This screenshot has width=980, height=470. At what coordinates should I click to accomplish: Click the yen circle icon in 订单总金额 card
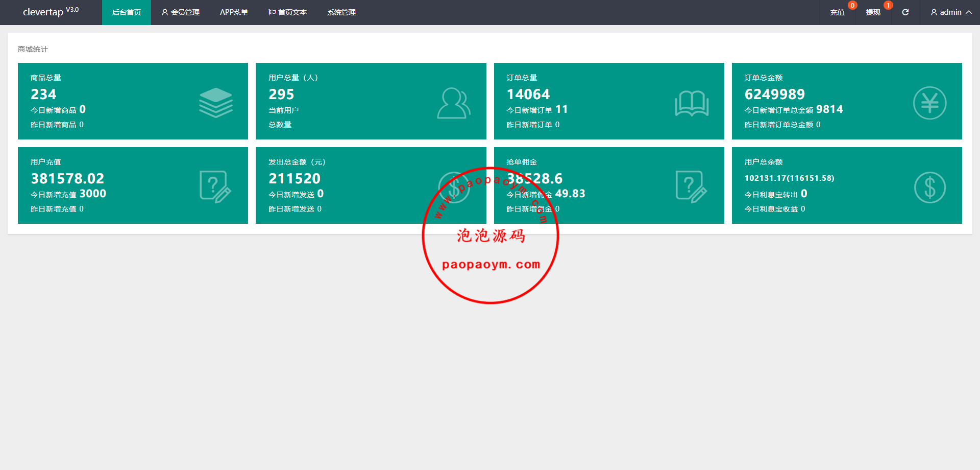tap(929, 103)
